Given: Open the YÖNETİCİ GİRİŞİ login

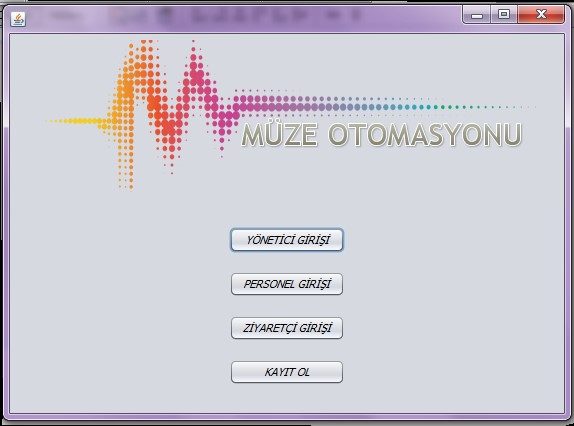Looking at the screenshot, I should click(287, 240).
